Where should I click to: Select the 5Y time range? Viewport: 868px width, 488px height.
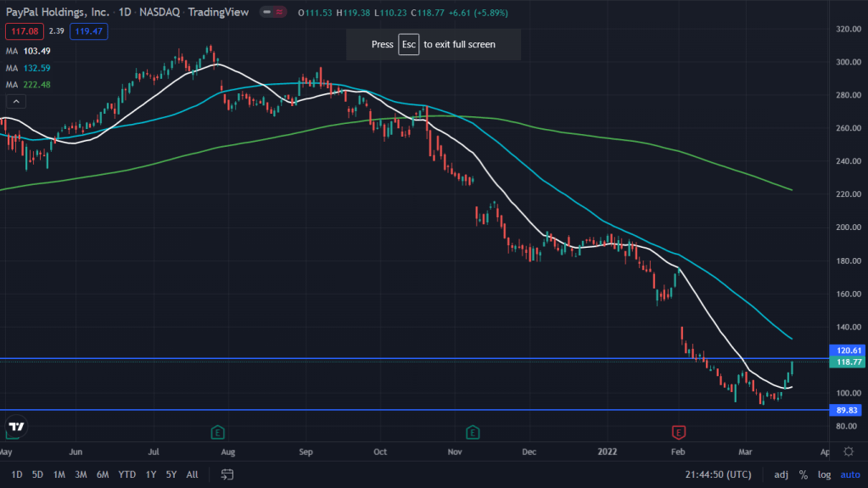click(171, 474)
